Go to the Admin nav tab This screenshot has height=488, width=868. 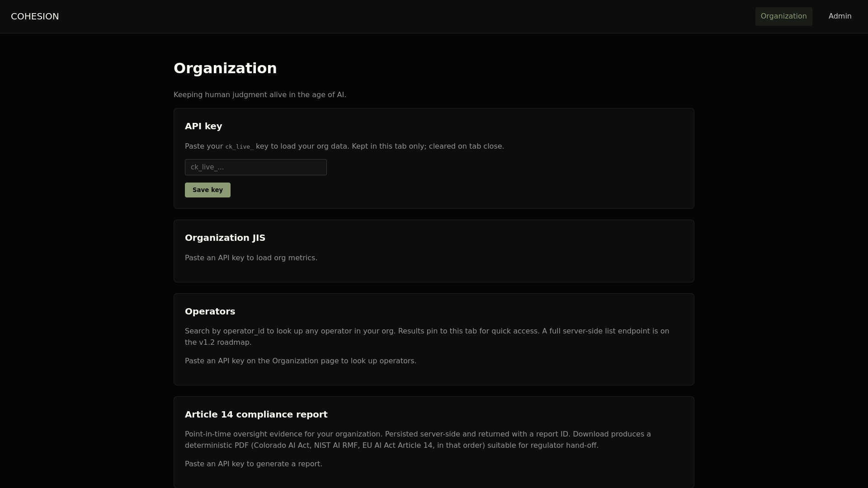click(x=840, y=16)
